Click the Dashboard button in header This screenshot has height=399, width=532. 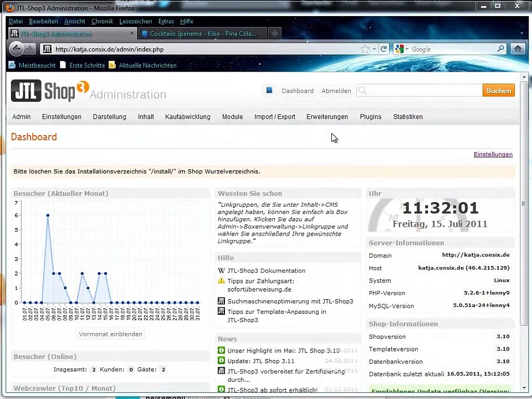(x=298, y=90)
